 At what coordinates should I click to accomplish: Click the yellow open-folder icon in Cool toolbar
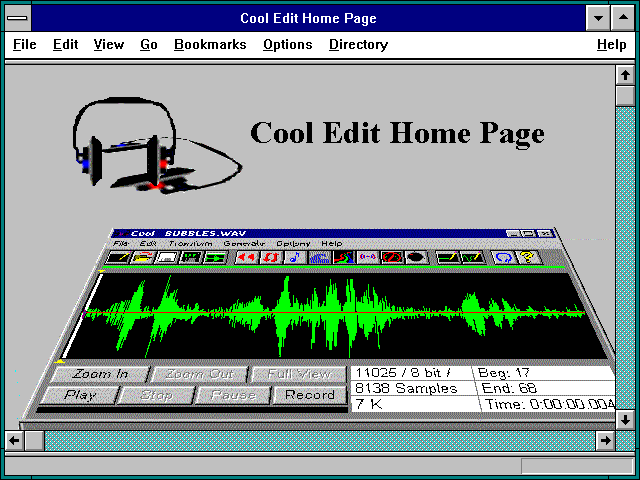click(142, 258)
